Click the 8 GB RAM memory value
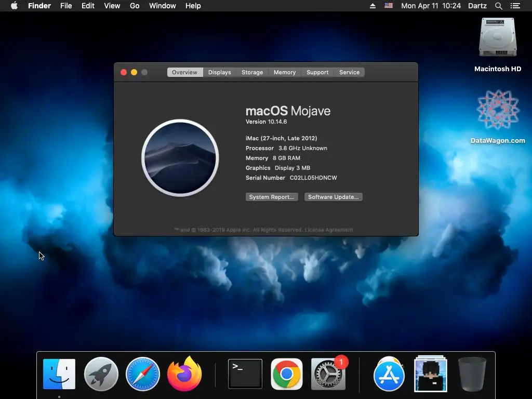The height and width of the screenshot is (399, 532). click(x=286, y=158)
